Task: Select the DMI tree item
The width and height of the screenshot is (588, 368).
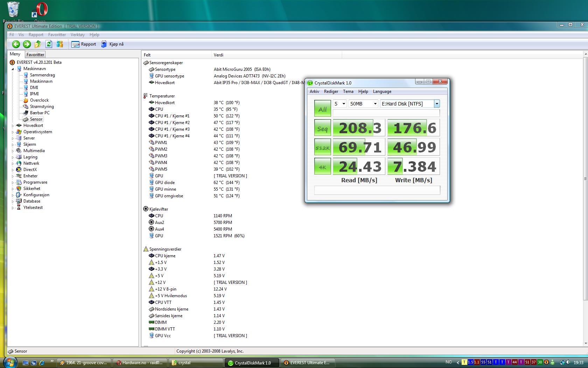Action: [x=34, y=88]
